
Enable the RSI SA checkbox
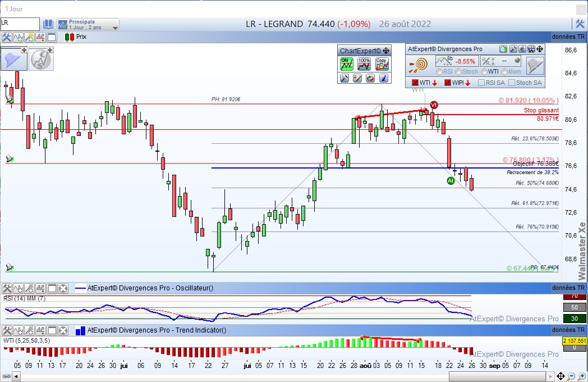(481, 83)
